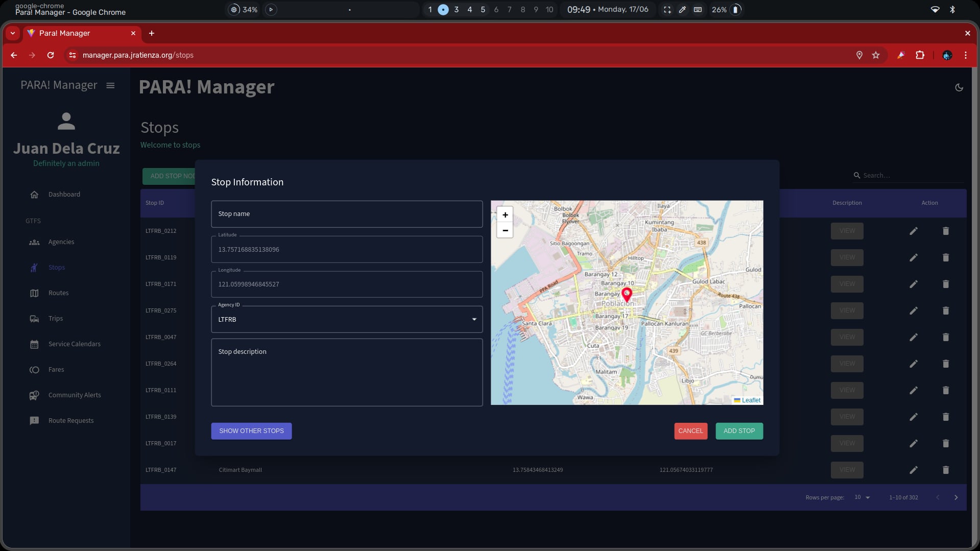Zoom out on the map
The image size is (980, 551).
click(x=505, y=230)
